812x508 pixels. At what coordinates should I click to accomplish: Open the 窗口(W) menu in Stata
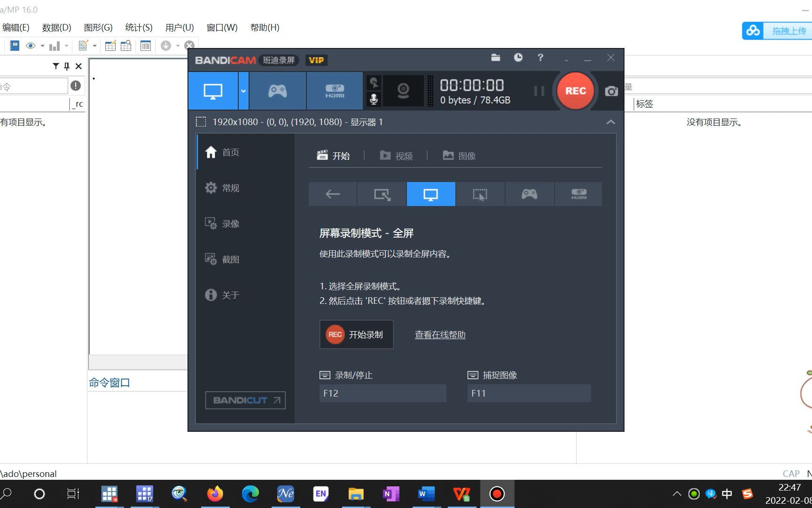222,28
